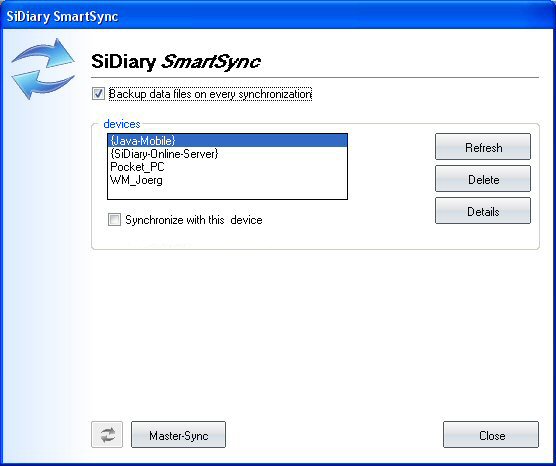Click the SiDiary SmartSync window title bar

coord(278,15)
